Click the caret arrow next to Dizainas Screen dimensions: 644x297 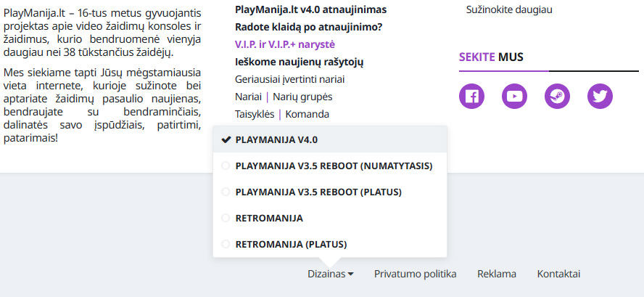coord(351,274)
